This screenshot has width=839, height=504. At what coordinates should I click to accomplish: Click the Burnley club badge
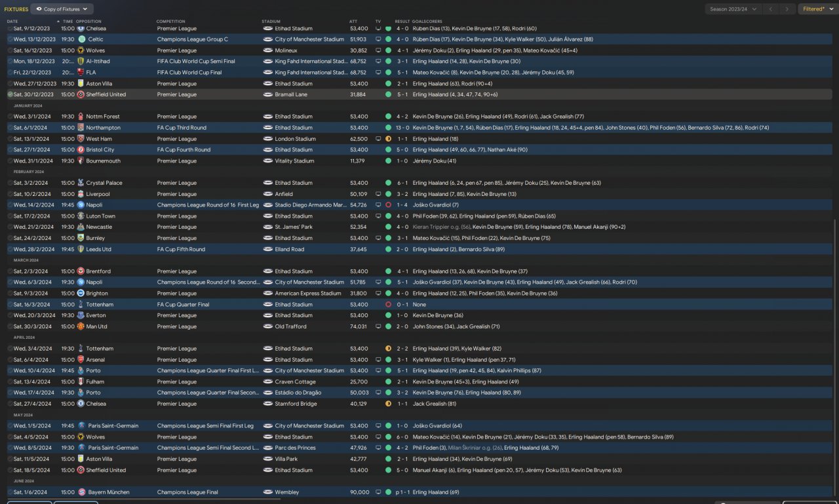81,239
